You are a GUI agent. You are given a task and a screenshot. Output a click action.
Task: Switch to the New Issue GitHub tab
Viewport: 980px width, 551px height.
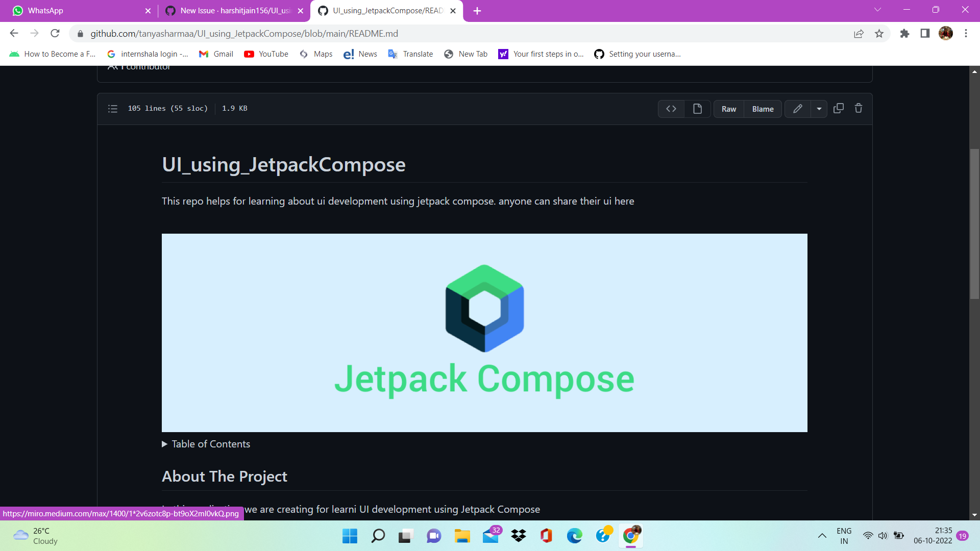click(235, 11)
